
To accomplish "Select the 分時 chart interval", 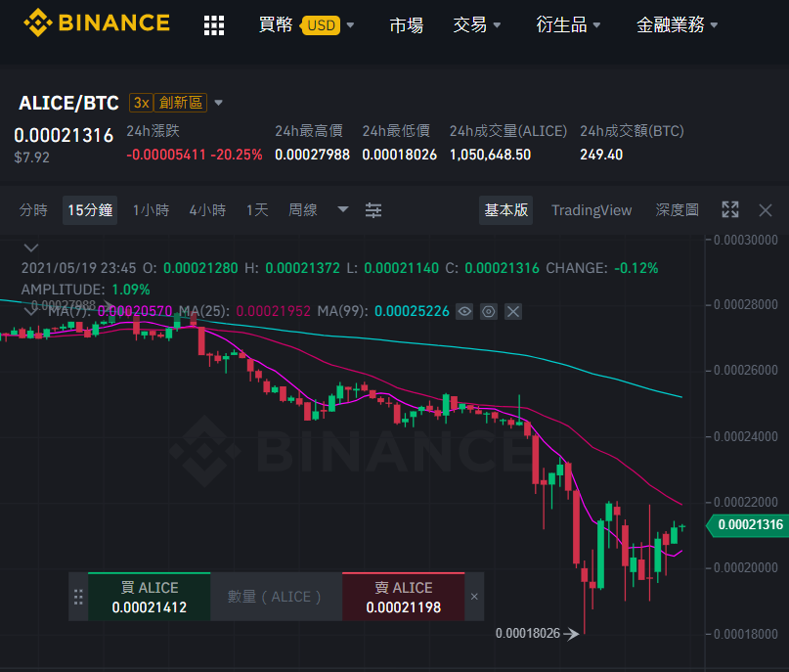I will click(33, 210).
